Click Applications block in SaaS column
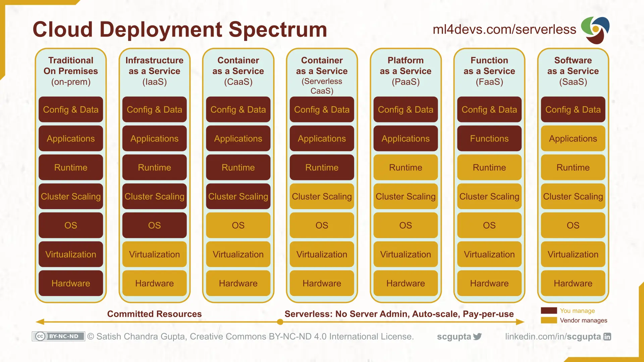 point(573,138)
